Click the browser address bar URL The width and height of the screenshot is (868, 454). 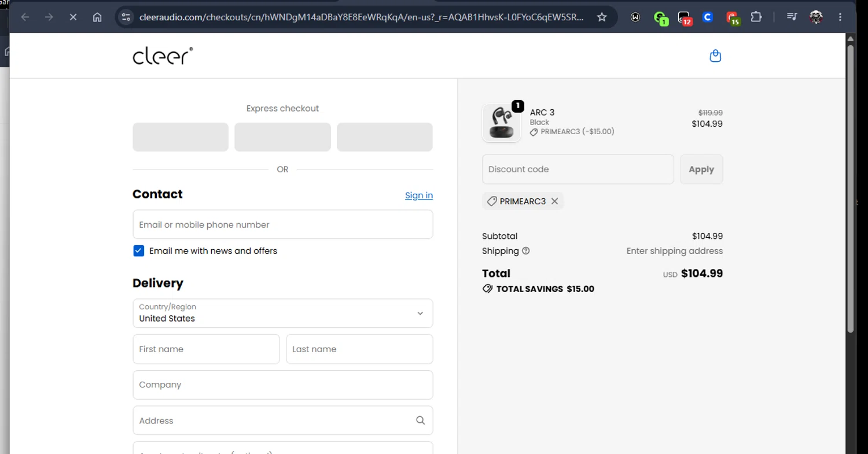tap(362, 17)
